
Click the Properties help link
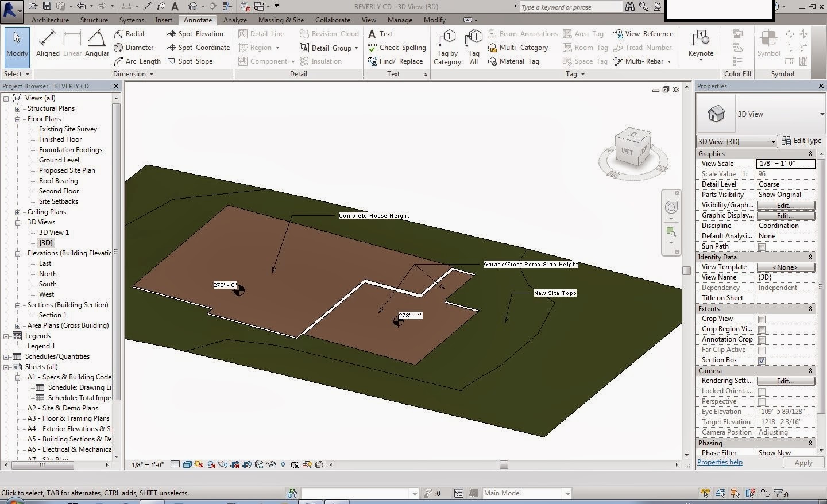[720, 462]
